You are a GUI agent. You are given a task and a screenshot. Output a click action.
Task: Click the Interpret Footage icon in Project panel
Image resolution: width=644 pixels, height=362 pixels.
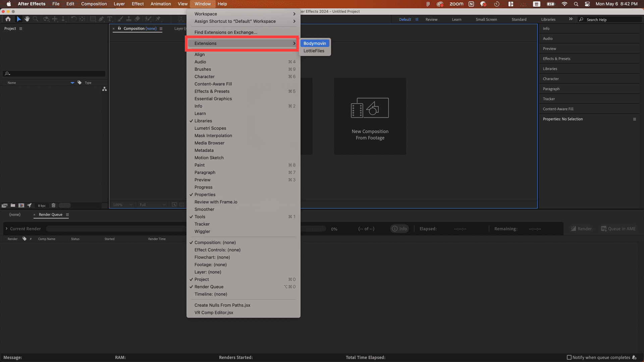coord(5,205)
